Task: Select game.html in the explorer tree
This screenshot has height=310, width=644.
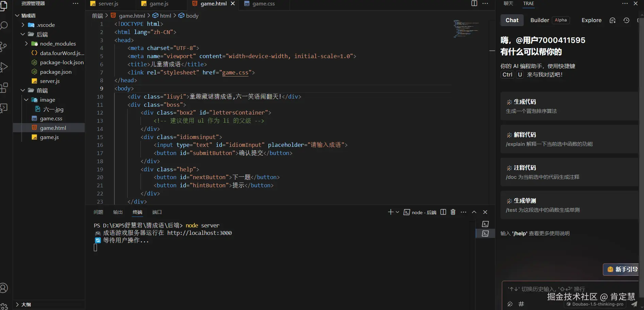Action: click(49, 128)
